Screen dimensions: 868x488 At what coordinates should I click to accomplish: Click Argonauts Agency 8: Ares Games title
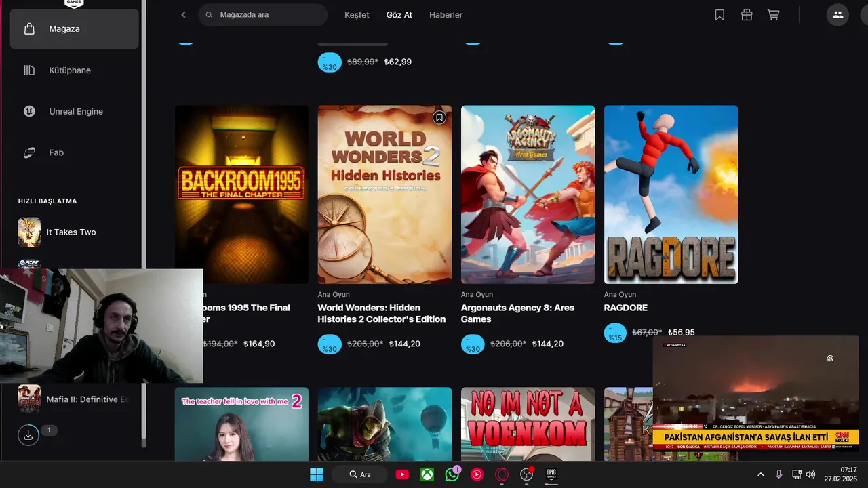click(517, 313)
